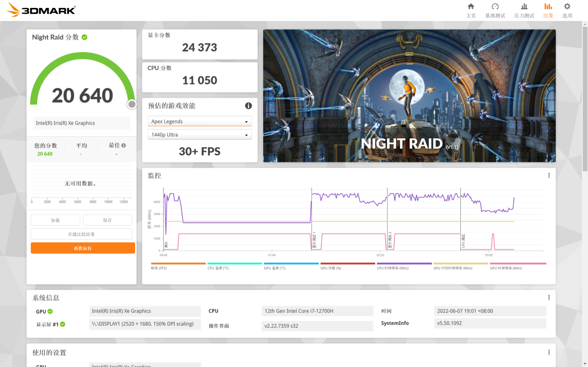The width and height of the screenshot is (588, 367).
Task: Click the orange 再次运行 run again button
Action: (x=83, y=248)
